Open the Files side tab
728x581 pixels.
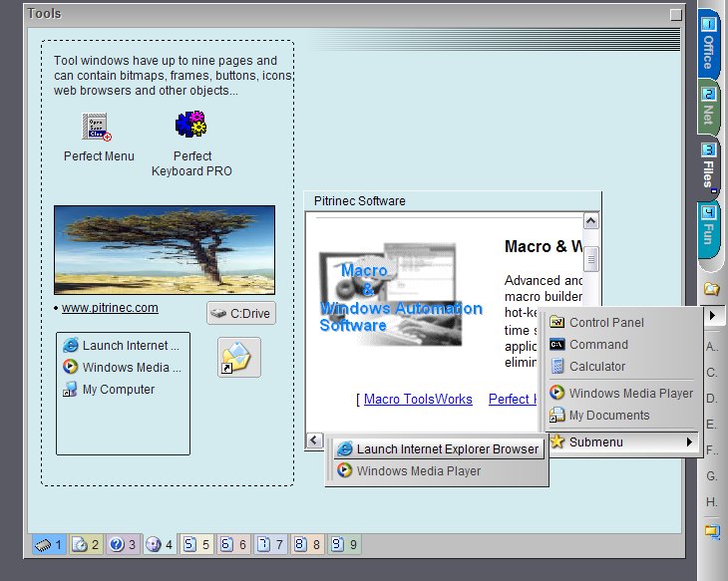708,167
